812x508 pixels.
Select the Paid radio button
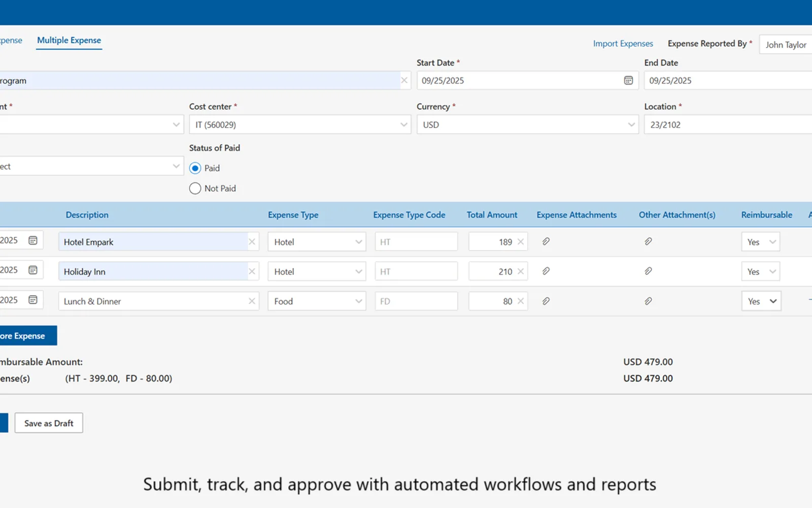coord(195,168)
